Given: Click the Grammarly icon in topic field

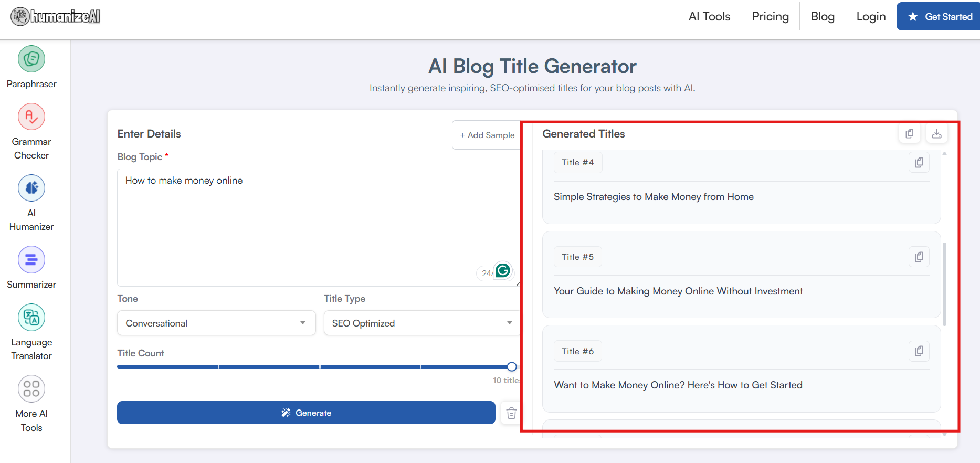Looking at the screenshot, I should coord(503,270).
